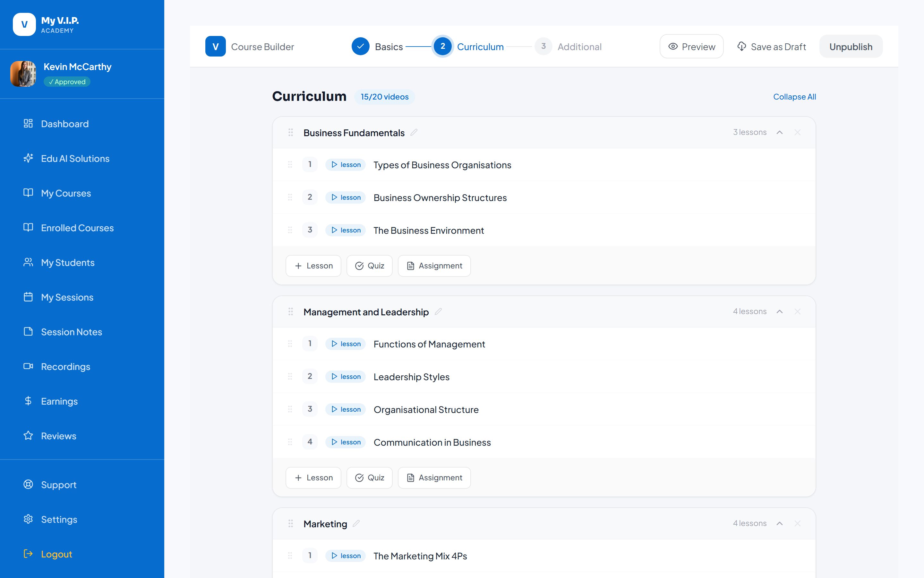Collapse the Business Fundamentals section

tap(780, 132)
